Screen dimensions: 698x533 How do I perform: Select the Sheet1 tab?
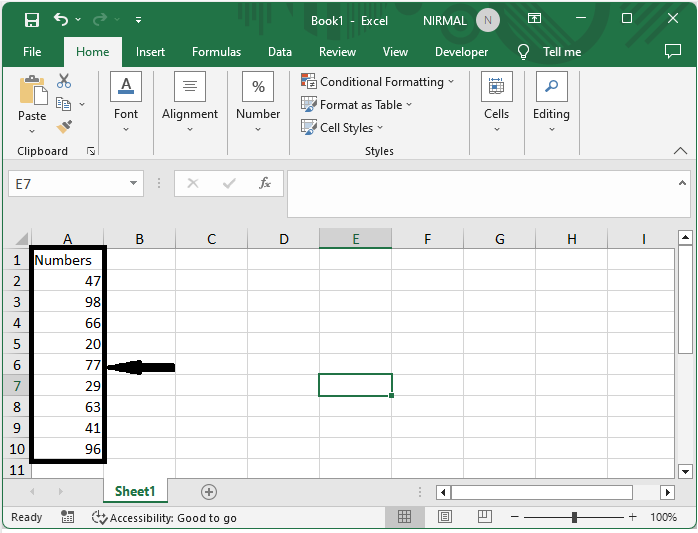[135, 491]
